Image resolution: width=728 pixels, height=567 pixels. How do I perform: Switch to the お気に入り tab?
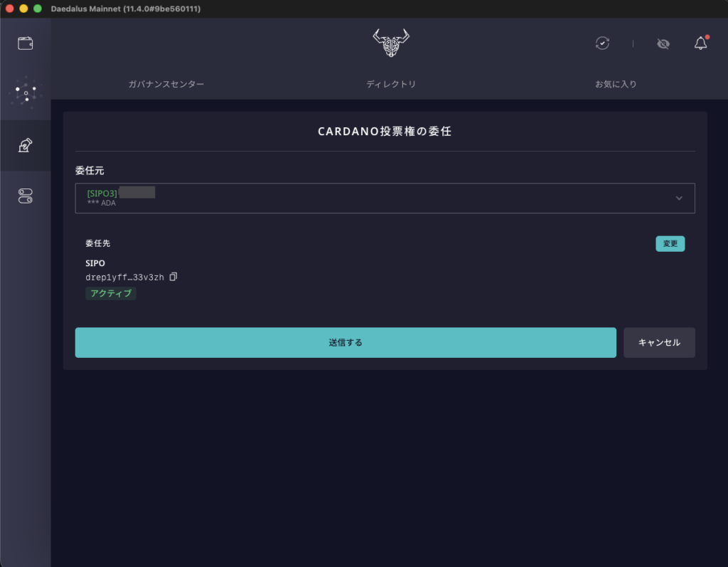pyautogui.click(x=616, y=84)
